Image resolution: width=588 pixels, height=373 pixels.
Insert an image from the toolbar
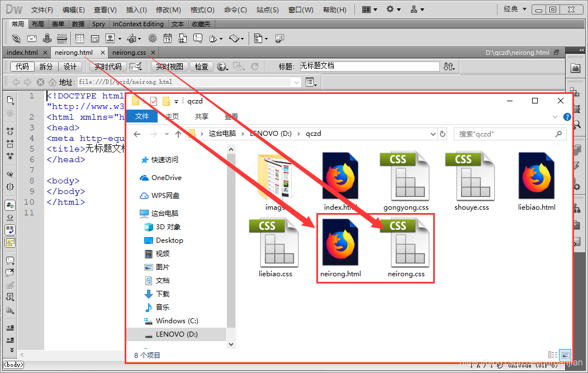point(110,38)
